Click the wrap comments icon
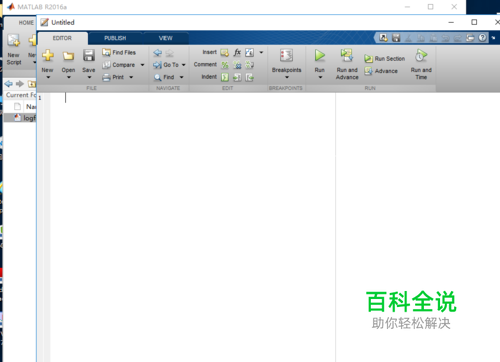 tap(249, 65)
